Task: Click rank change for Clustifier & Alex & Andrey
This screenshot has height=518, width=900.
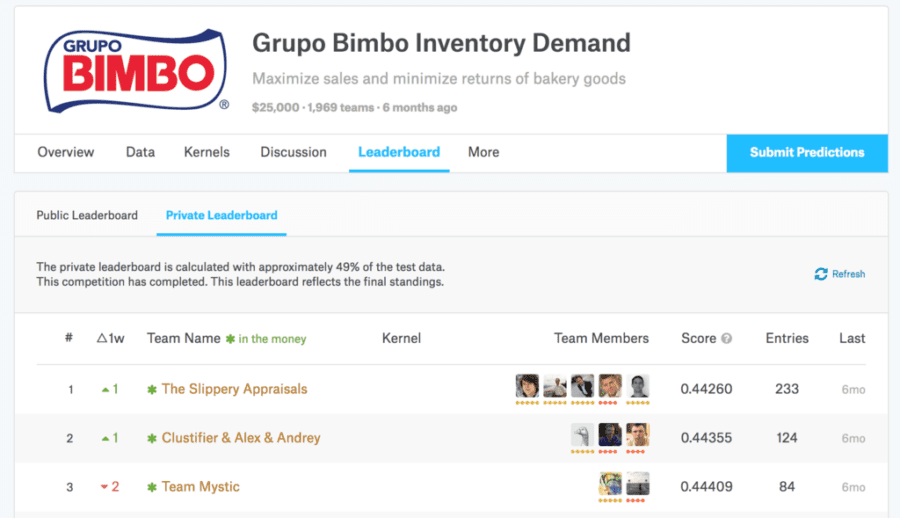Action: (x=110, y=438)
